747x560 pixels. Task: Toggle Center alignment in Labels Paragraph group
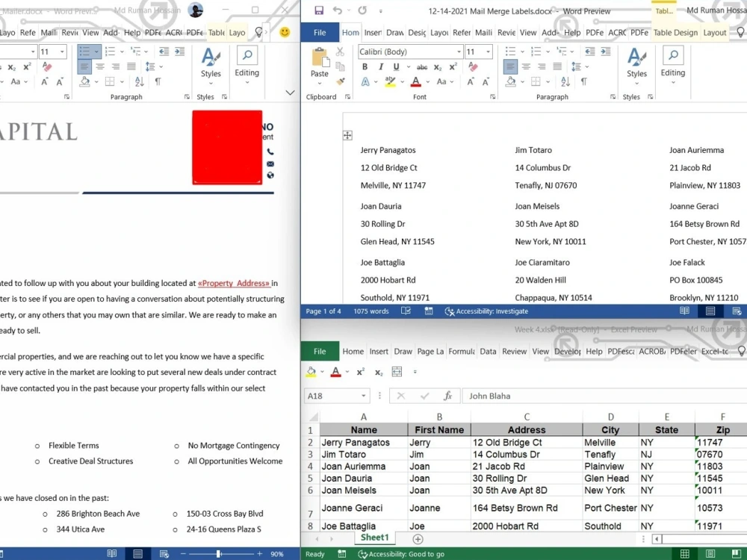526,66
